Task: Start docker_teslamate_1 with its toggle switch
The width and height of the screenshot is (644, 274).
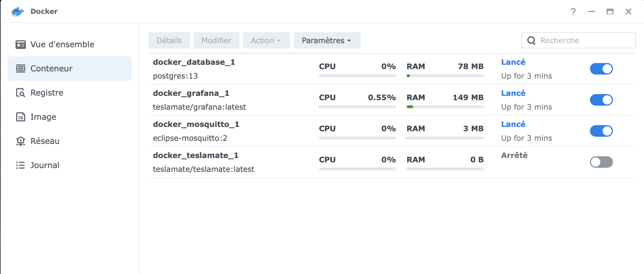Action: click(601, 162)
